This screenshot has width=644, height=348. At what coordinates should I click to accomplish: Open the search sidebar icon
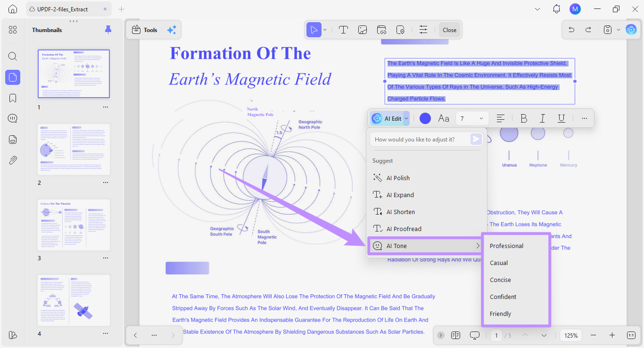click(x=13, y=57)
